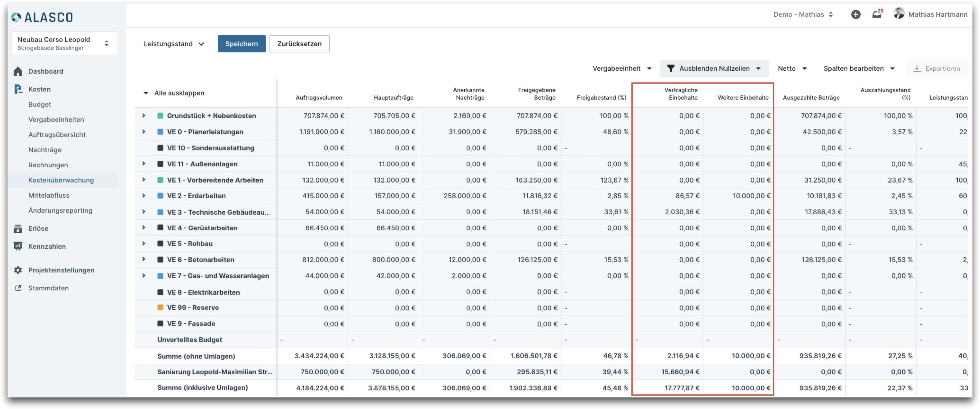
Task: Open the Leistungsstand dropdown
Action: (174, 44)
